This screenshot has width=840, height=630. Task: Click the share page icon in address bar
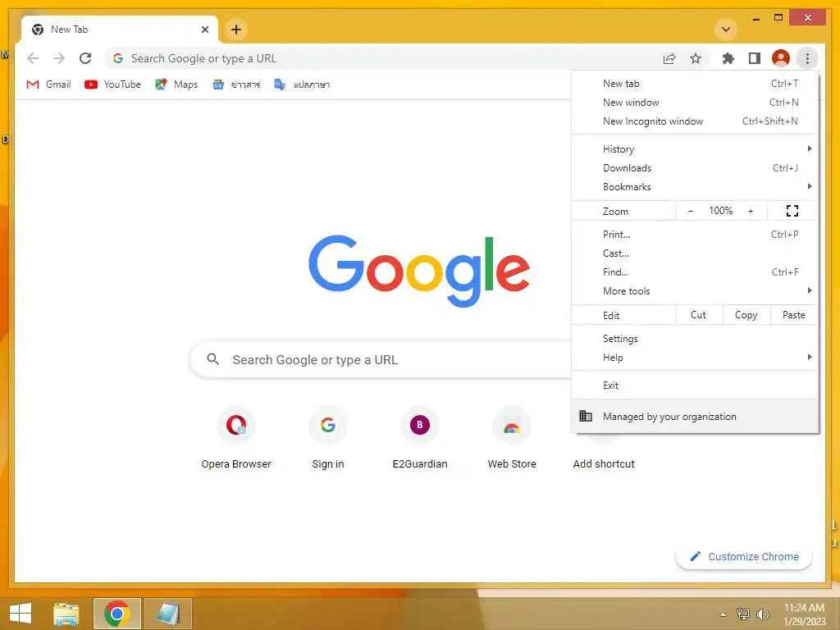669,58
